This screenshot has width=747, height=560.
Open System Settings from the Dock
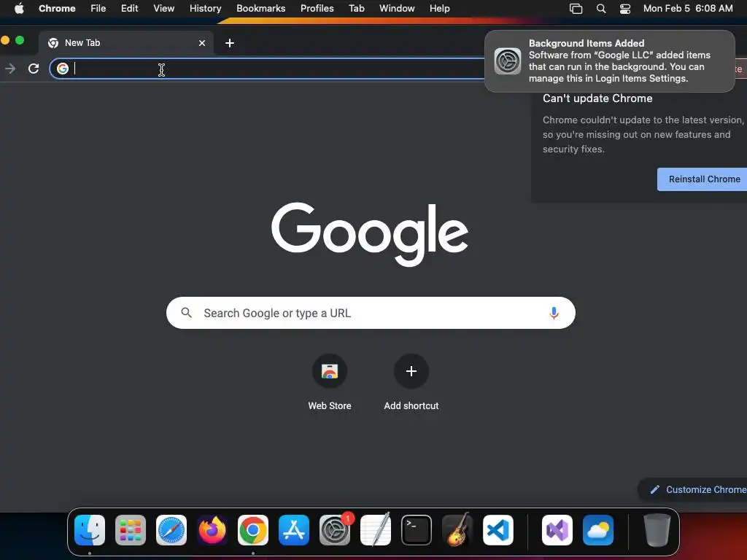[335, 530]
